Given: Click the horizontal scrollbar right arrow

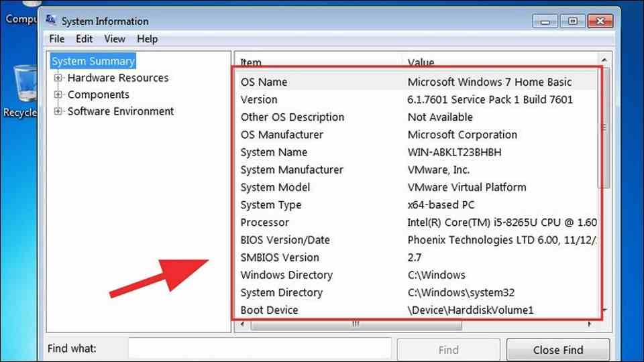Looking at the screenshot, I should point(590,324).
